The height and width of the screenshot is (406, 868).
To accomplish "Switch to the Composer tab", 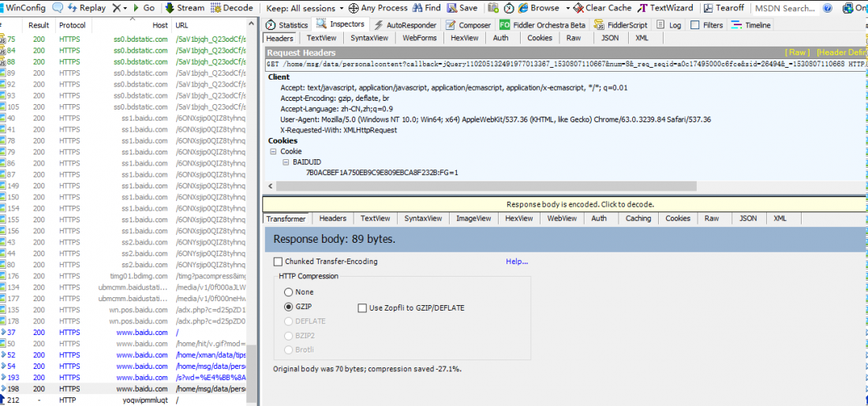I will point(468,25).
